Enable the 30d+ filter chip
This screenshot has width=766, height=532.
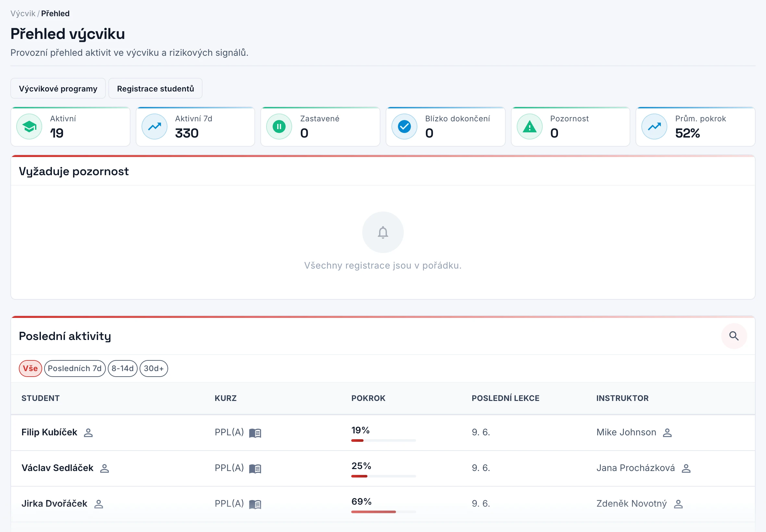154,368
